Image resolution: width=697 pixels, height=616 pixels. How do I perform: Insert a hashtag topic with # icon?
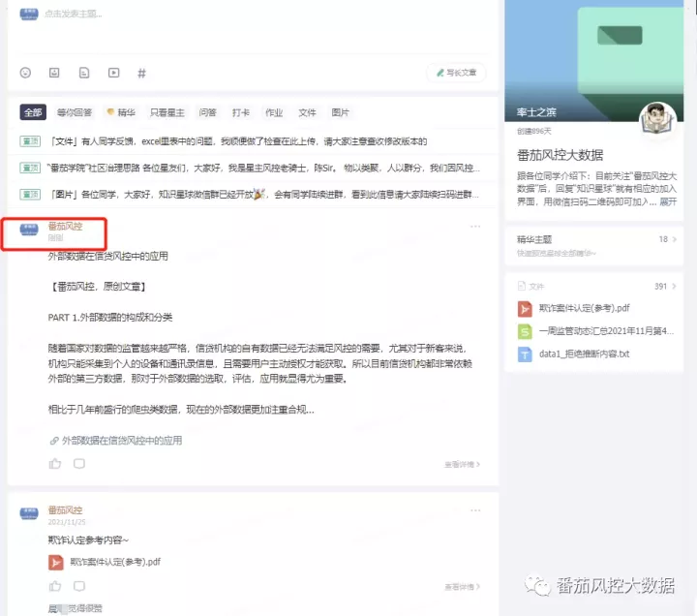click(x=141, y=73)
